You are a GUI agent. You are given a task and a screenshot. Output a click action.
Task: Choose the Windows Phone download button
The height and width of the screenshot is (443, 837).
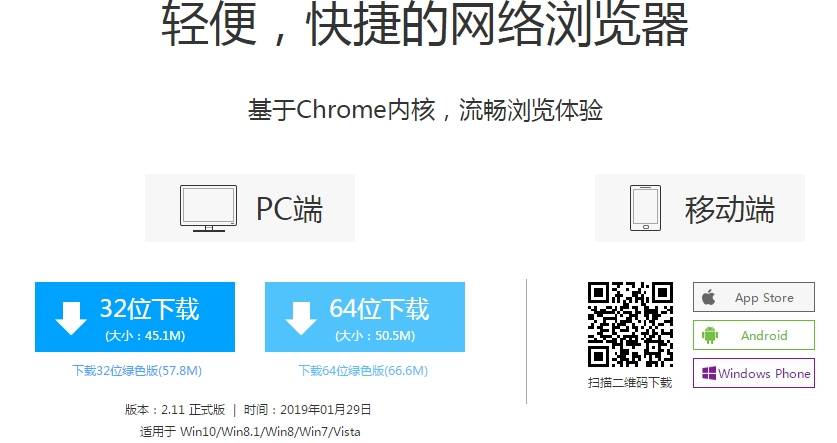click(x=754, y=373)
